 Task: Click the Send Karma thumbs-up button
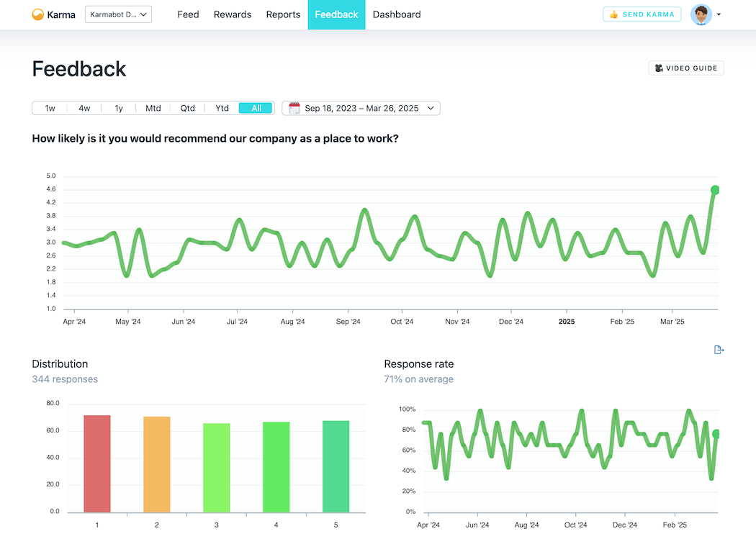click(642, 14)
